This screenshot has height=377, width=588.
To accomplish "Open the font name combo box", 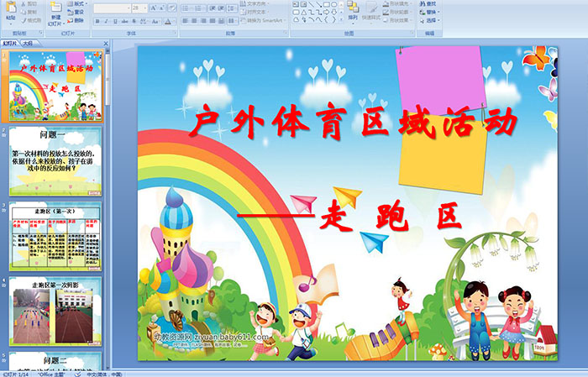I will [x=112, y=8].
